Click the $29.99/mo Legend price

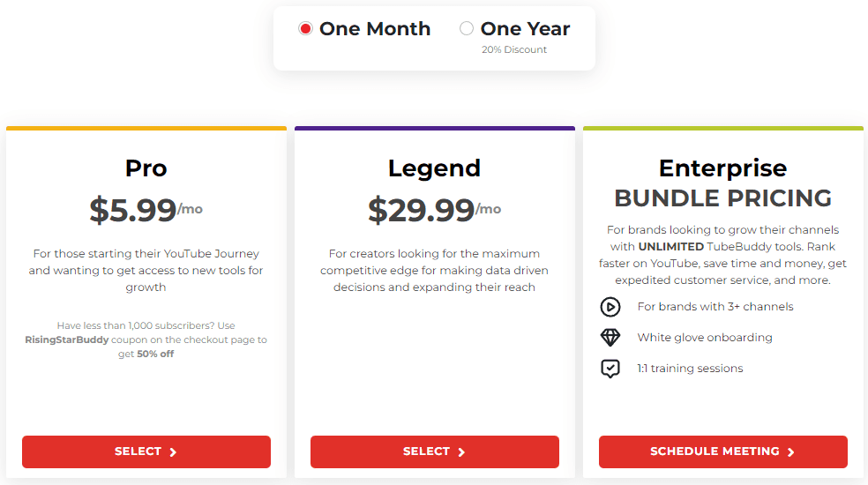434,211
